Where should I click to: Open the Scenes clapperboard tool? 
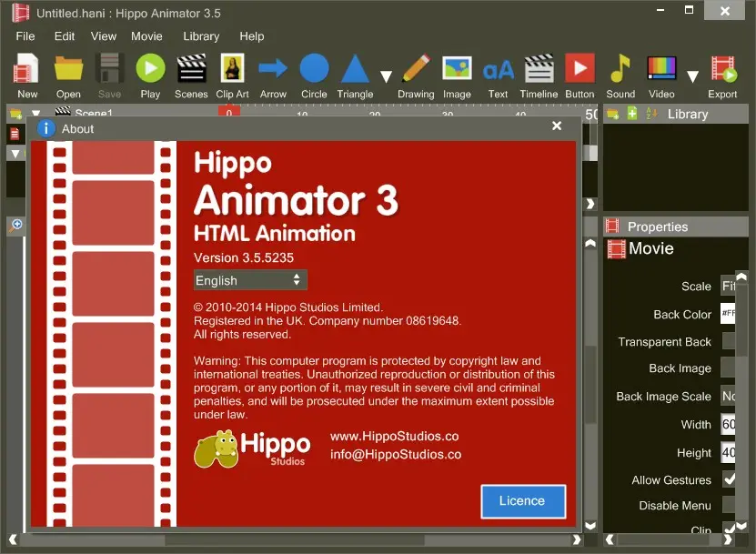(191, 76)
